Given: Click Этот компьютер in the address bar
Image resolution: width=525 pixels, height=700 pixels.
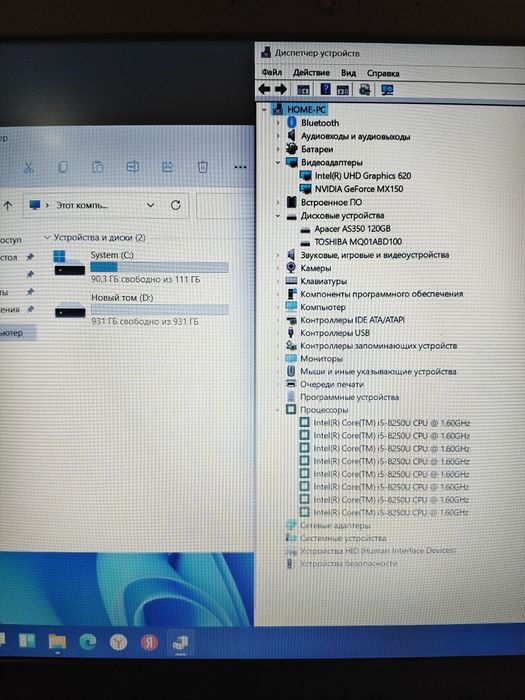Looking at the screenshot, I should pos(82,205).
